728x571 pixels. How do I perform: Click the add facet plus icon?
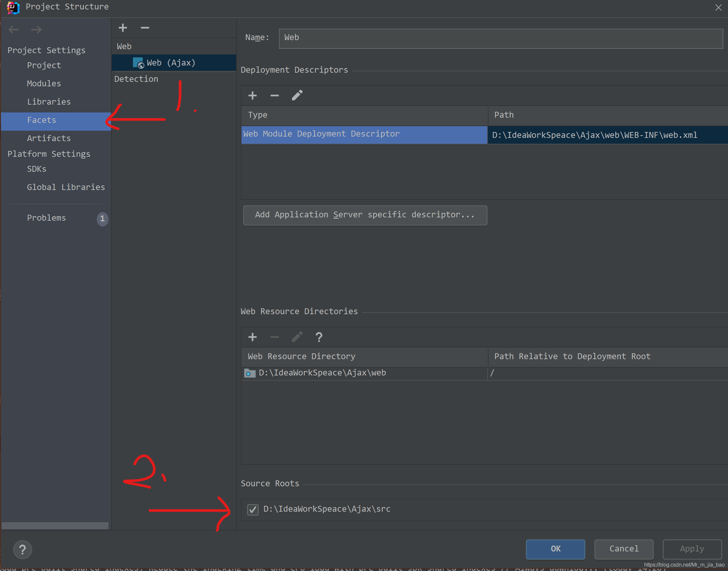pos(123,28)
